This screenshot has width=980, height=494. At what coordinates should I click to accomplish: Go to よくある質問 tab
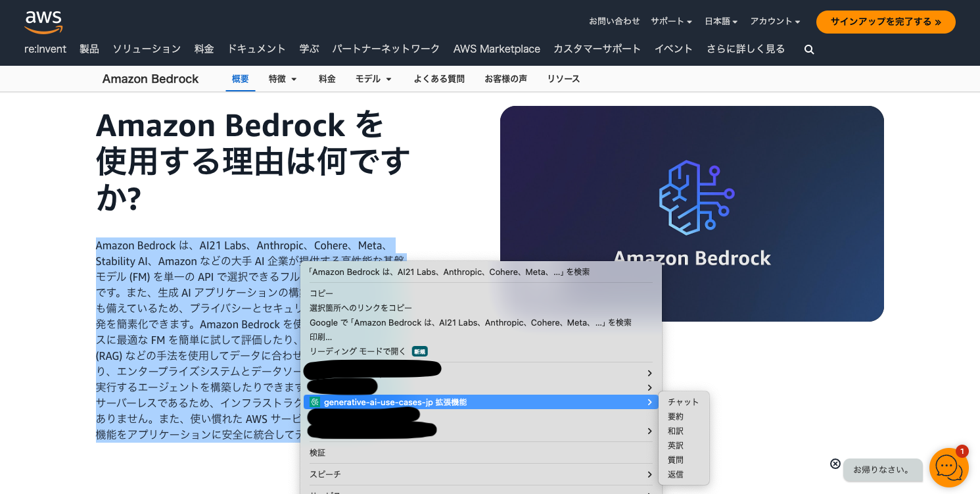click(x=439, y=79)
